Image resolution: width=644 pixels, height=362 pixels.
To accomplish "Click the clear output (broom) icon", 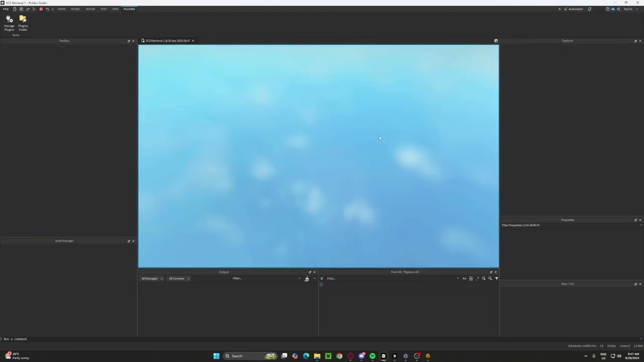I will click(x=306, y=278).
